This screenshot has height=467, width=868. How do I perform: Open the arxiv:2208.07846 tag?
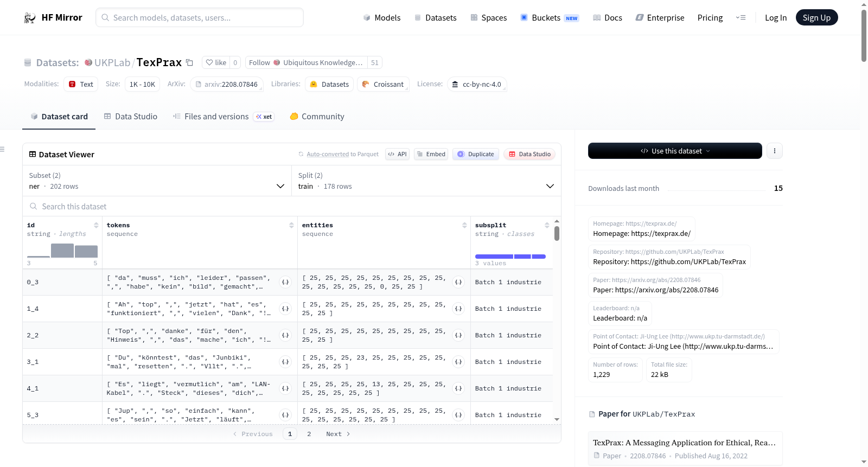click(x=227, y=84)
